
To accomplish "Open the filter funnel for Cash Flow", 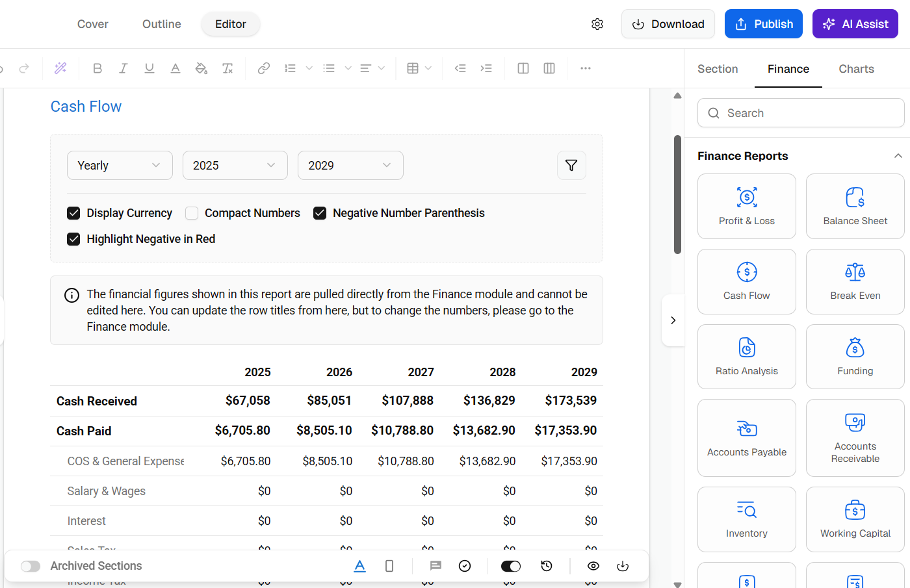I will coord(571,166).
